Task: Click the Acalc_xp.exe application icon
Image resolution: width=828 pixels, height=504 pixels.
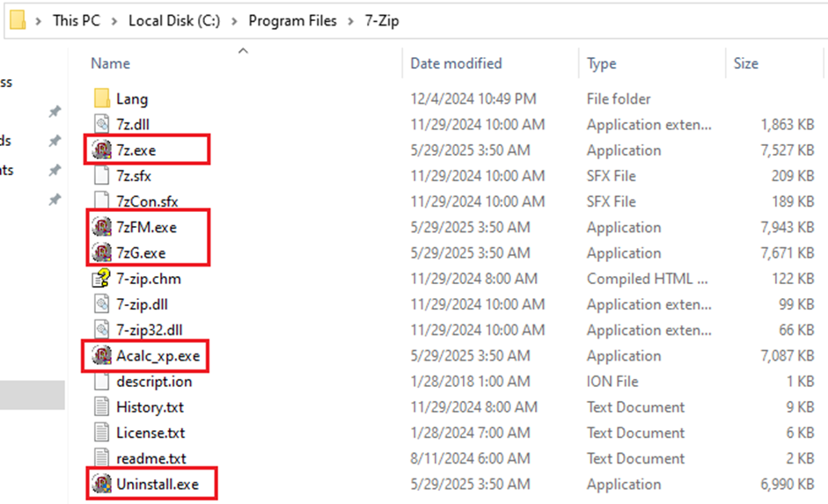Action: pyautogui.click(x=101, y=355)
